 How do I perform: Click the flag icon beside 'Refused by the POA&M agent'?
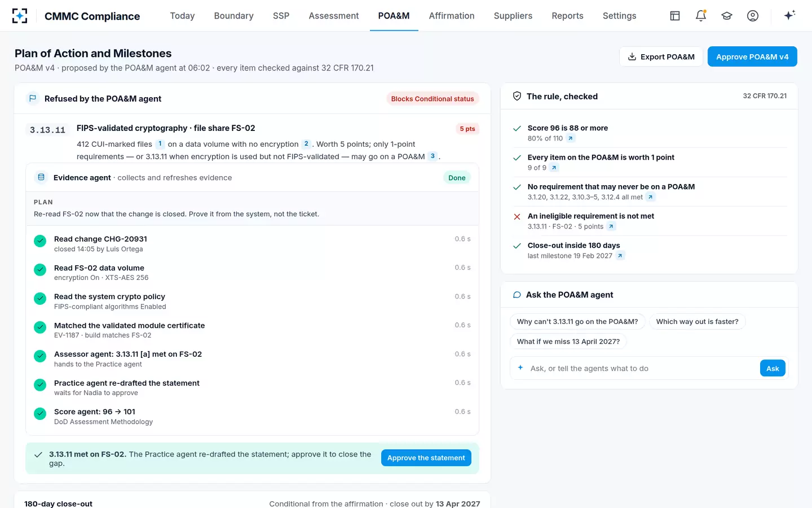(33, 99)
